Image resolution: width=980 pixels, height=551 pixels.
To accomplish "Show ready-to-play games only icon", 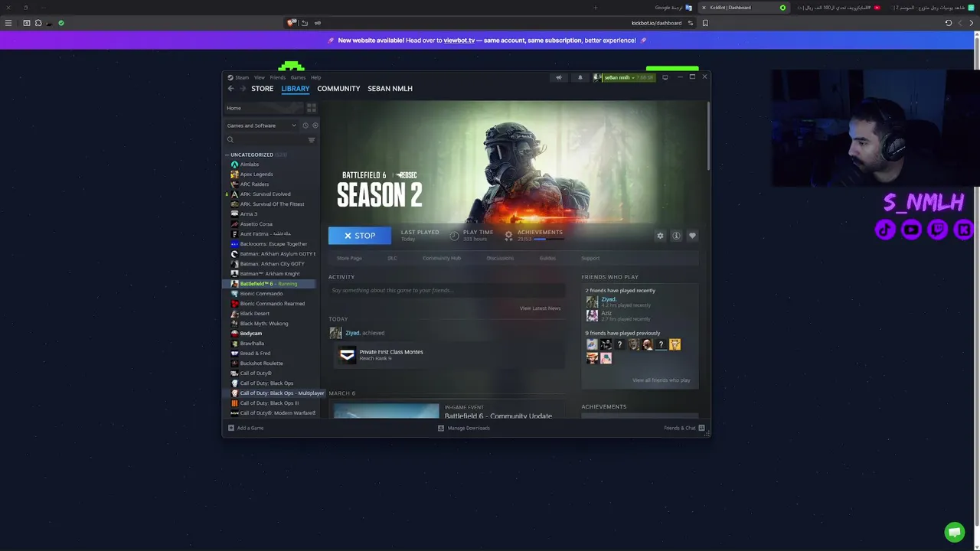I will pos(315,126).
